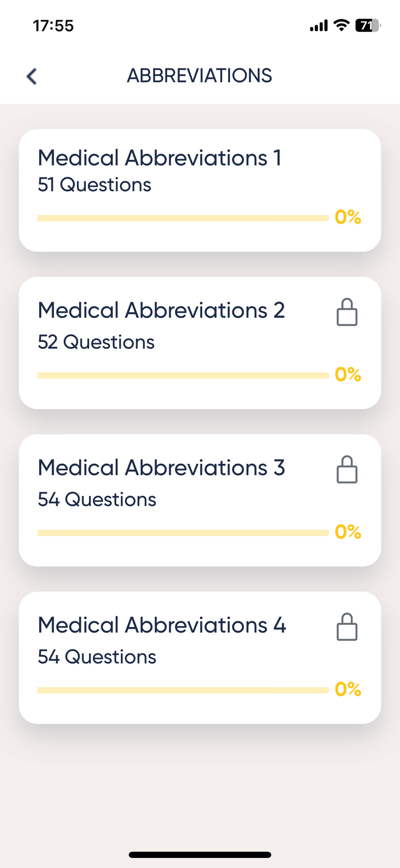Tap the battery indicator icon
This screenshot has width=400, height=868.
pos(368,25)
